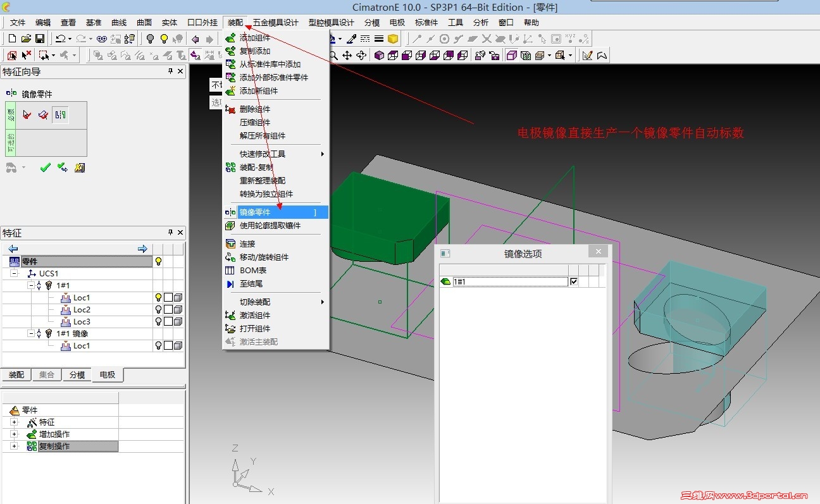Collapse the UCS1 tree node

click(x=14, y=273)
